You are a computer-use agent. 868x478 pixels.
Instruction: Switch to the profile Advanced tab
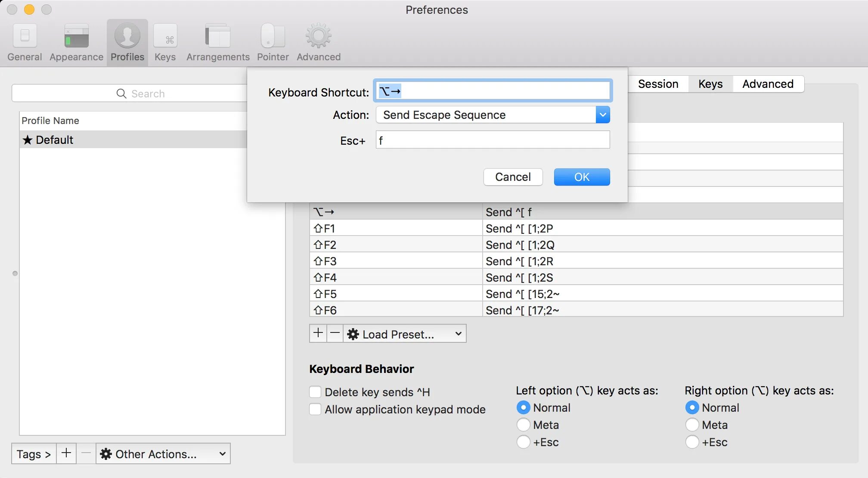pyautogui.click(x=768, y=84)
